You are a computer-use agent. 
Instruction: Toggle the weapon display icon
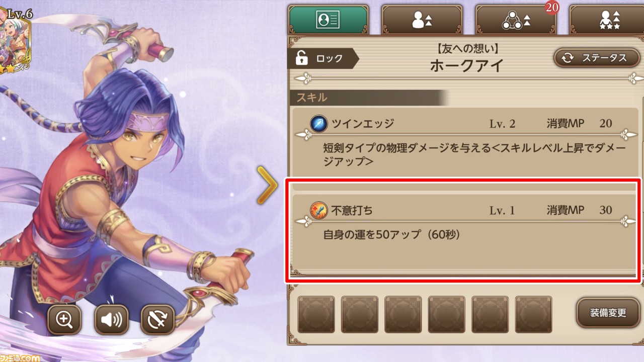[x=157, y=320]
